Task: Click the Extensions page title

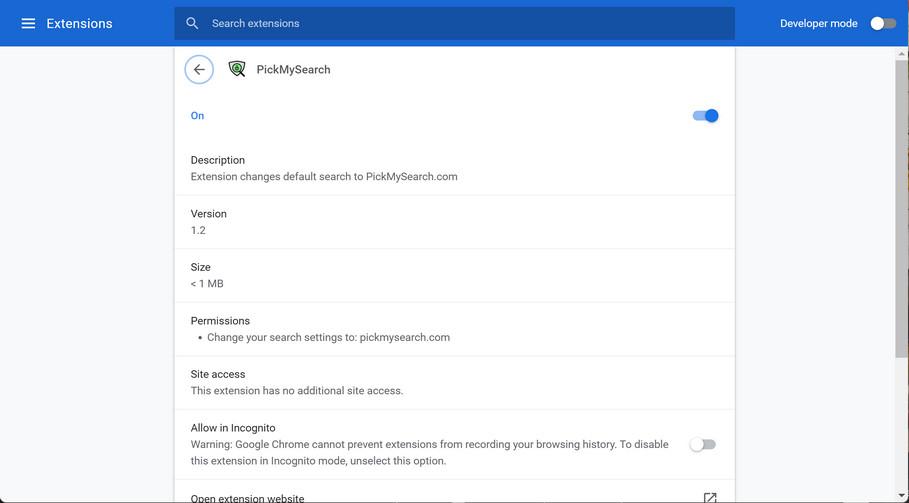Action: coord(79,23)
